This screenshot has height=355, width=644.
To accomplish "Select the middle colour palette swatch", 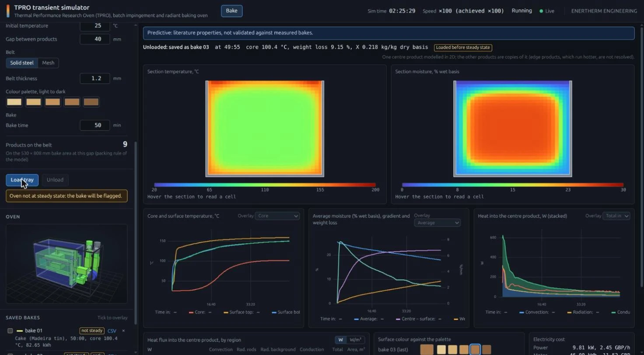I will click(53, 102).
